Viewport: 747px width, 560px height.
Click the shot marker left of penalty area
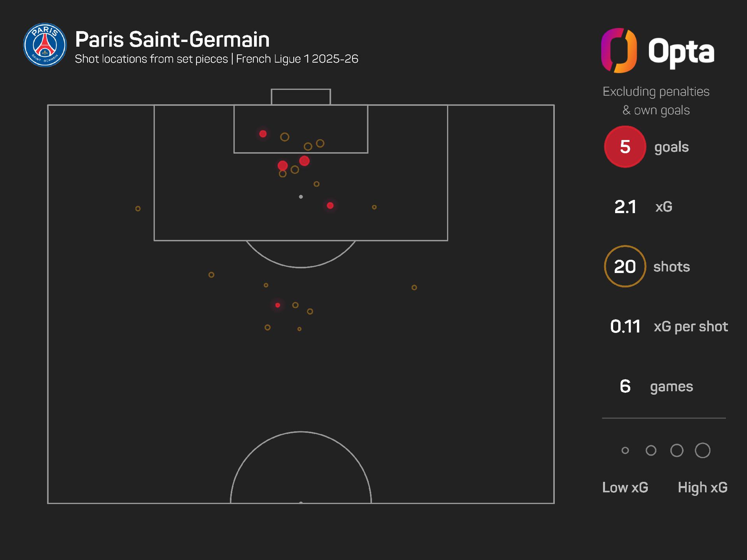[138, 209]
